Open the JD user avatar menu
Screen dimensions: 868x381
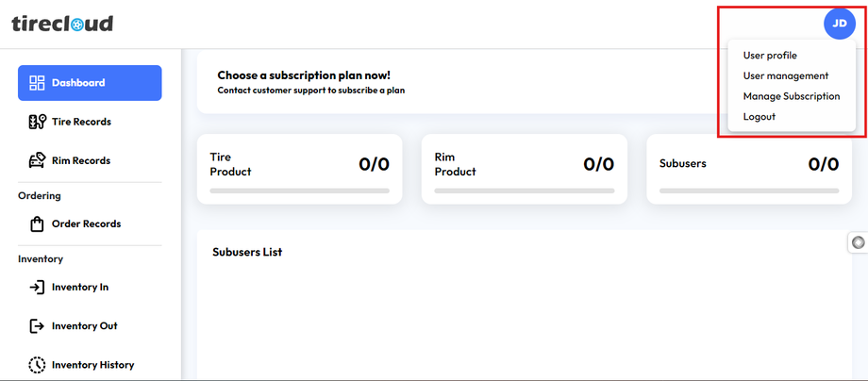click(839, 24)
